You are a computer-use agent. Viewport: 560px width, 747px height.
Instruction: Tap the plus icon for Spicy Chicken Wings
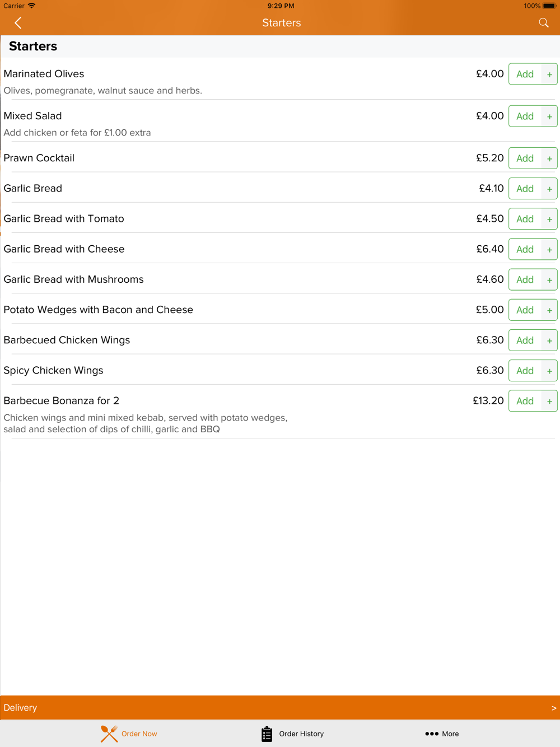coord(549,371)
